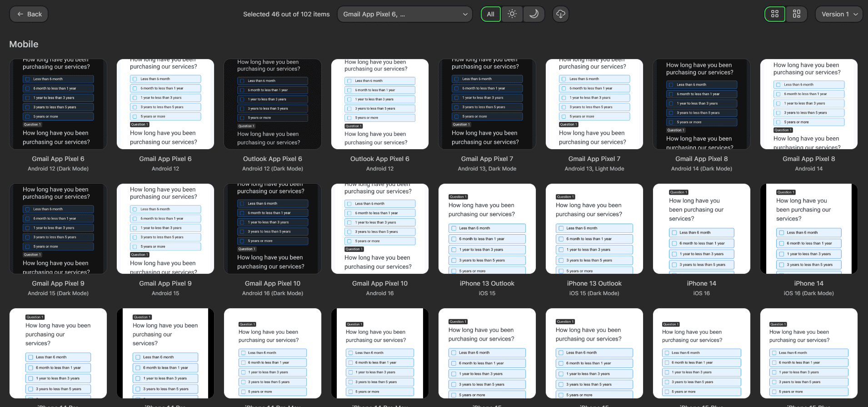
Task: Open Gmail App Pixel 7 Light Mode preview
Action: (x=594, y=104)
